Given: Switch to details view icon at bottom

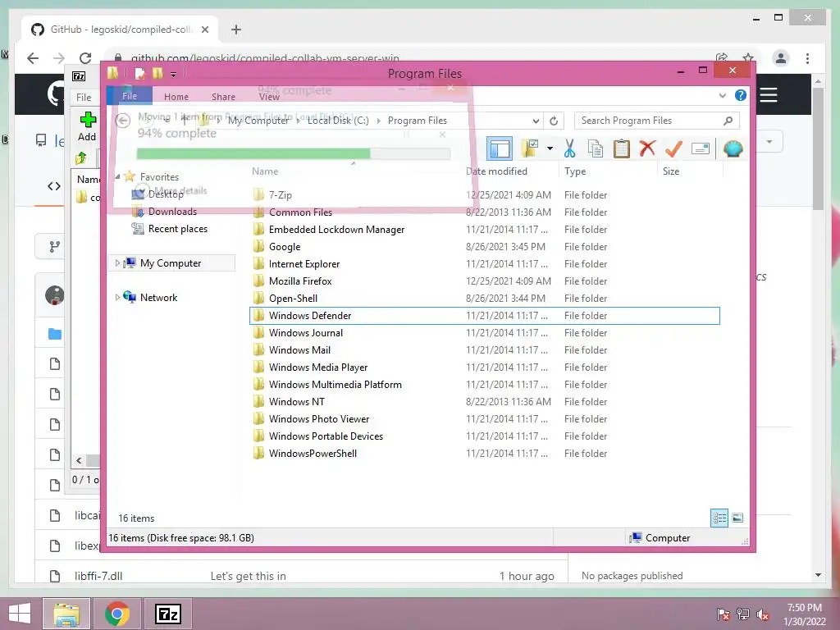Looking at the screenshot, I should tap(719, 518).
